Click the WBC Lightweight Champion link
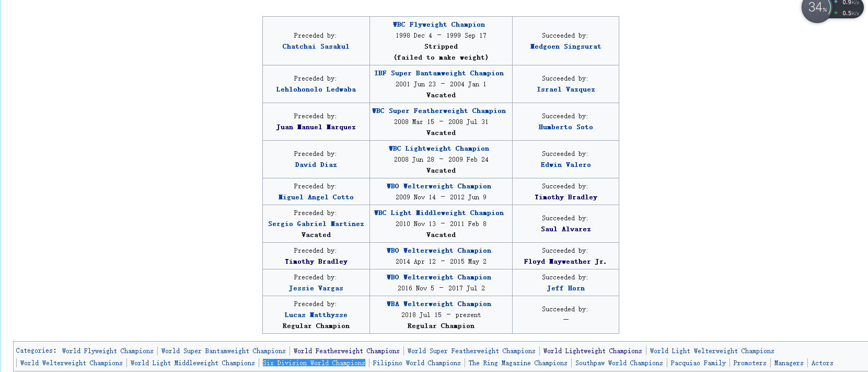868x372 pixels. [x=439, y=149]
